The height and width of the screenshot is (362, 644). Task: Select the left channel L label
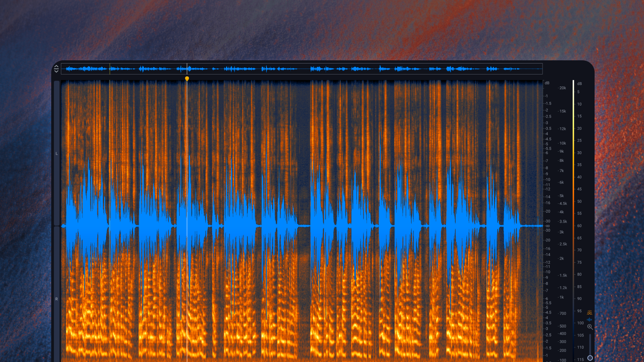(57, 154)
